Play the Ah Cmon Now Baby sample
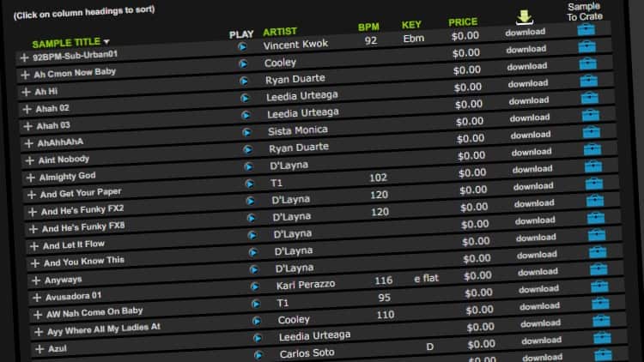This screenshot has height=362, width=644. coord(243,63)
